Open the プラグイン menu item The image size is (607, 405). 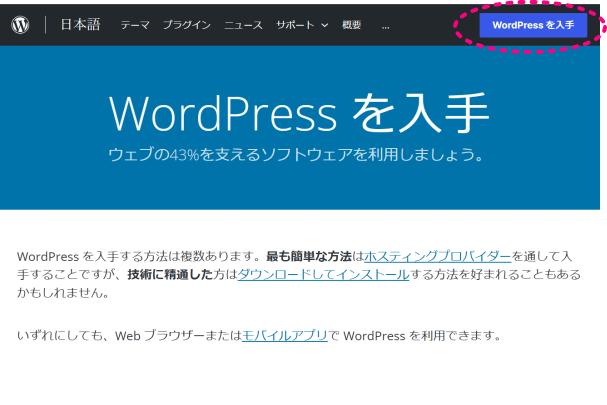coord(187,25)
